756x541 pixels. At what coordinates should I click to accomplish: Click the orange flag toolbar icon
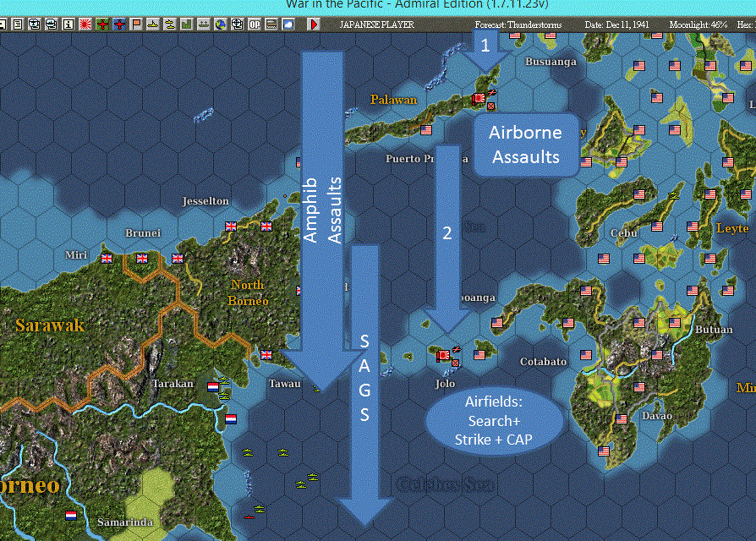pyautogui.click(x=136, y=24)
